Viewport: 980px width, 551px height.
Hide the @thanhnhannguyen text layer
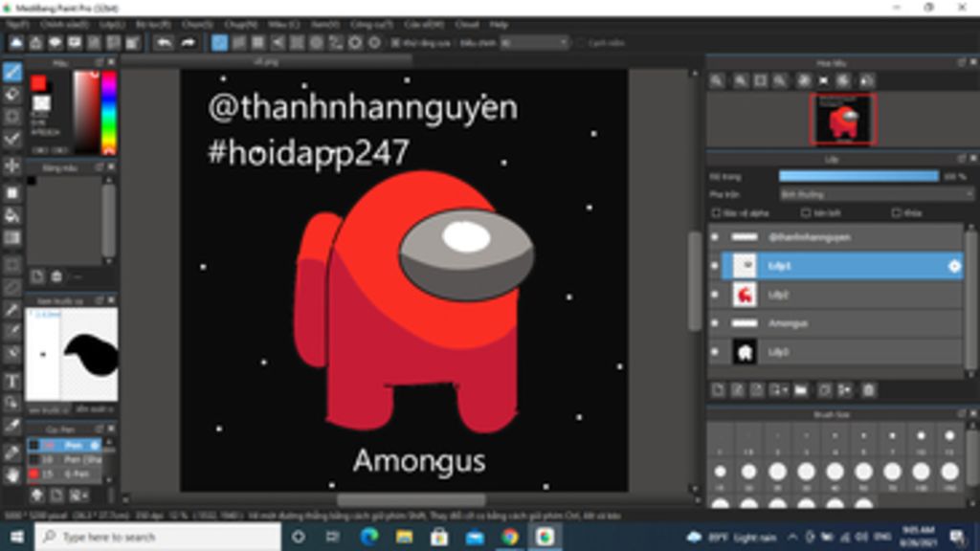click(x=714, y=237)
